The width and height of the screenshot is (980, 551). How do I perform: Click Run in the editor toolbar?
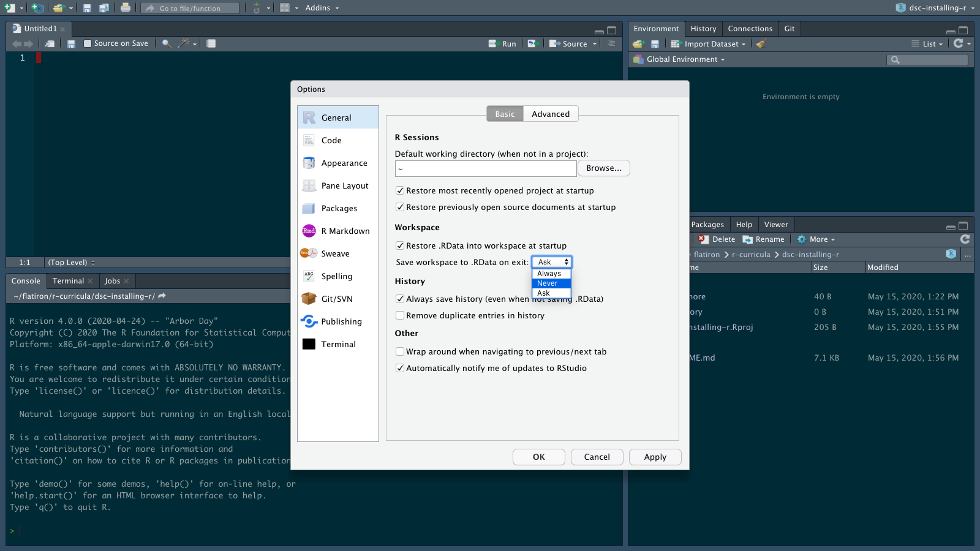pos(503,44)
